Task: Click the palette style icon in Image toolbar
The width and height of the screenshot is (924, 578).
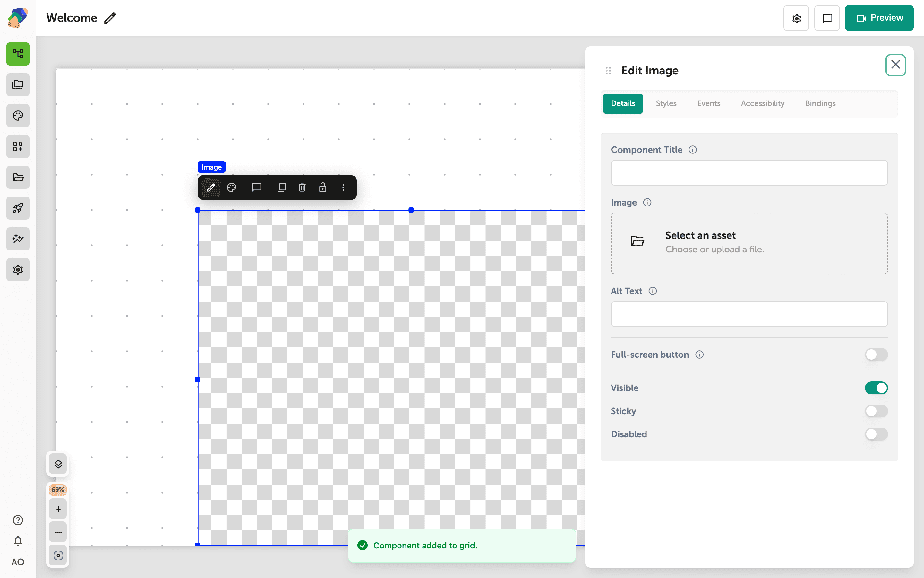Action: pos(232,187)
